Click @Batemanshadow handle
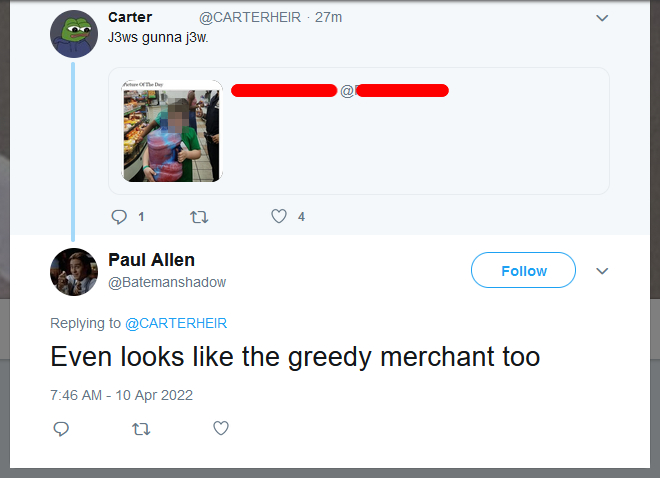The image size is (660, 478). pos(167,282)
